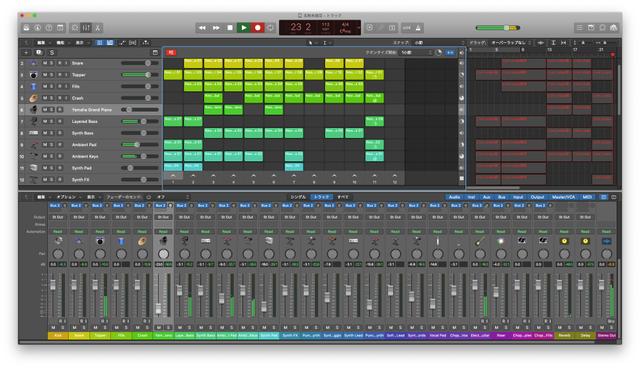
Task: Show the Tracks view button beside the grid button
Action: [x=110, y=43]
